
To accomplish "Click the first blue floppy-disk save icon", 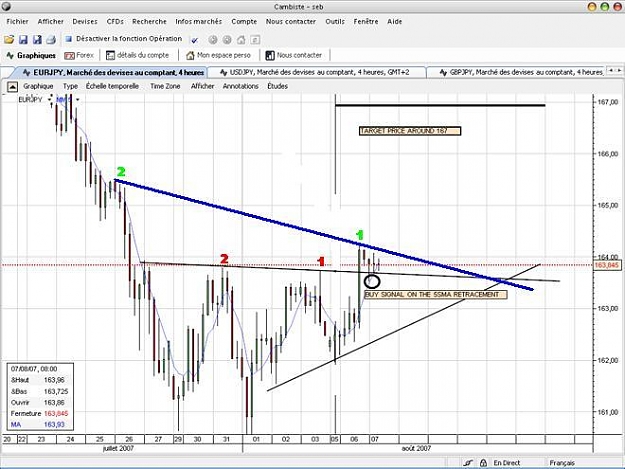I will (23, 39).
